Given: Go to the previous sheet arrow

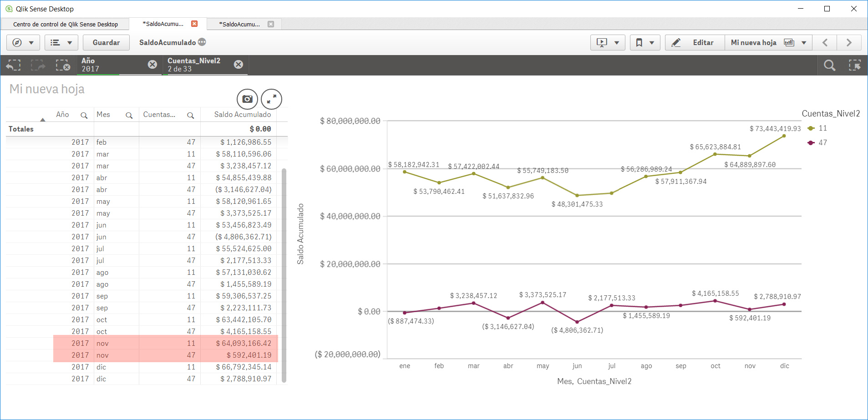Looking at the screenshot, I should point(825,42).
